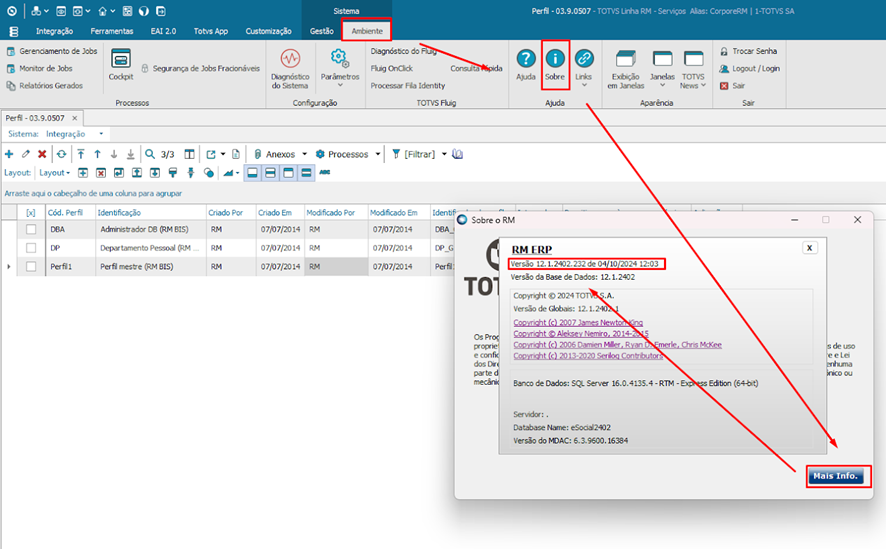The image size is (886, 549).
Task: Open Copyright 2013-2020 Serilog Contributors link
Action: 588,356
